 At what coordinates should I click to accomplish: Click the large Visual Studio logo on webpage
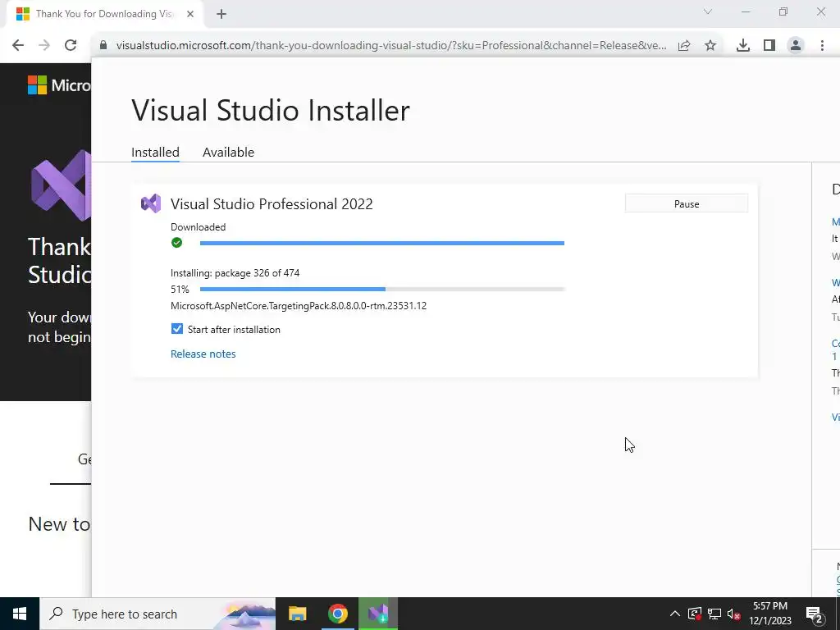[61, 185]
